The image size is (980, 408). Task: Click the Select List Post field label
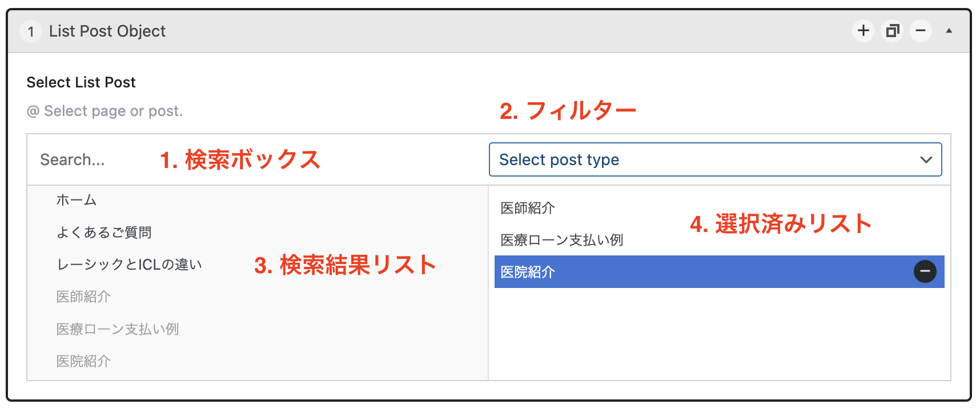[x=81, y=82]
